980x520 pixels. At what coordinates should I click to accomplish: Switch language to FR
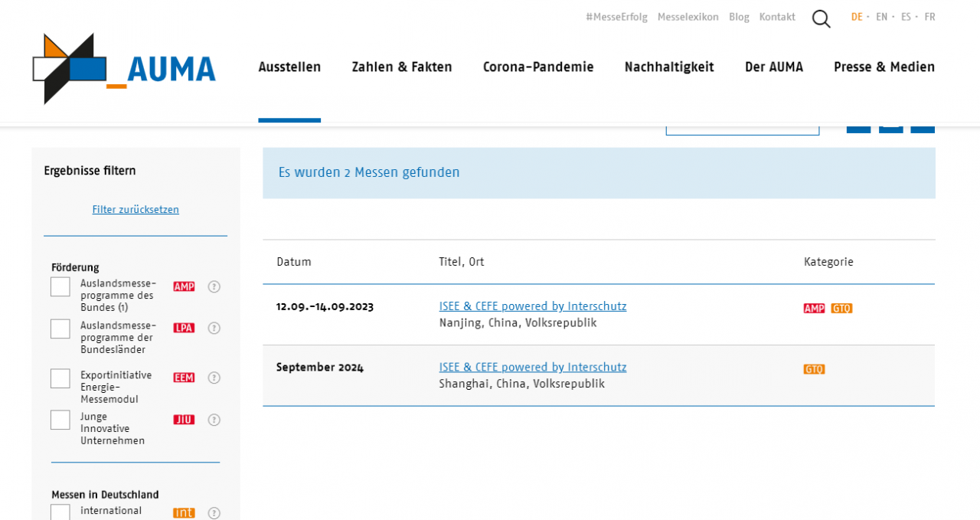click(929, 17)
